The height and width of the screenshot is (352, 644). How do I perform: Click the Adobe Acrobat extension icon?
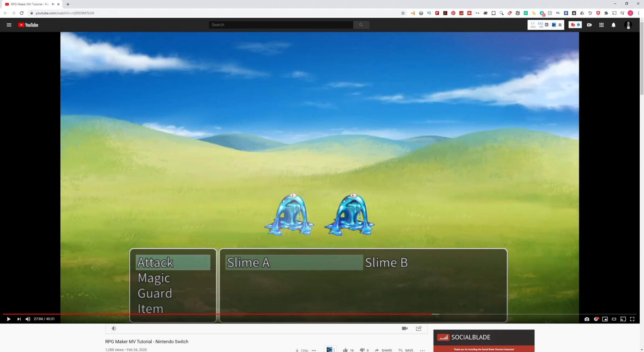(445, 13)
